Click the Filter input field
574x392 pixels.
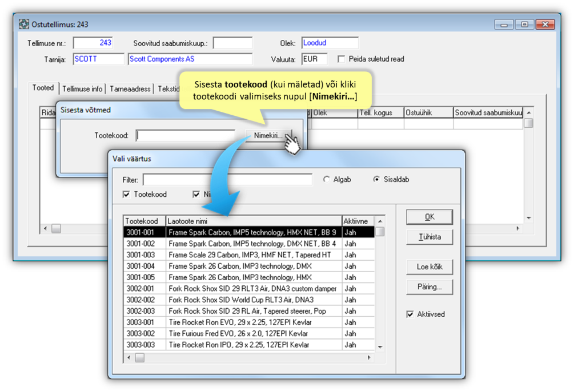point(228,180)
